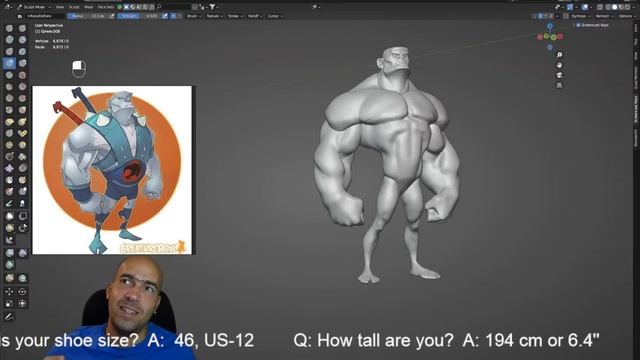The height and width of the screenshot is (360, 640).
Task: Click the Inflate/Deflate brush name field
Action: (45, 16)
